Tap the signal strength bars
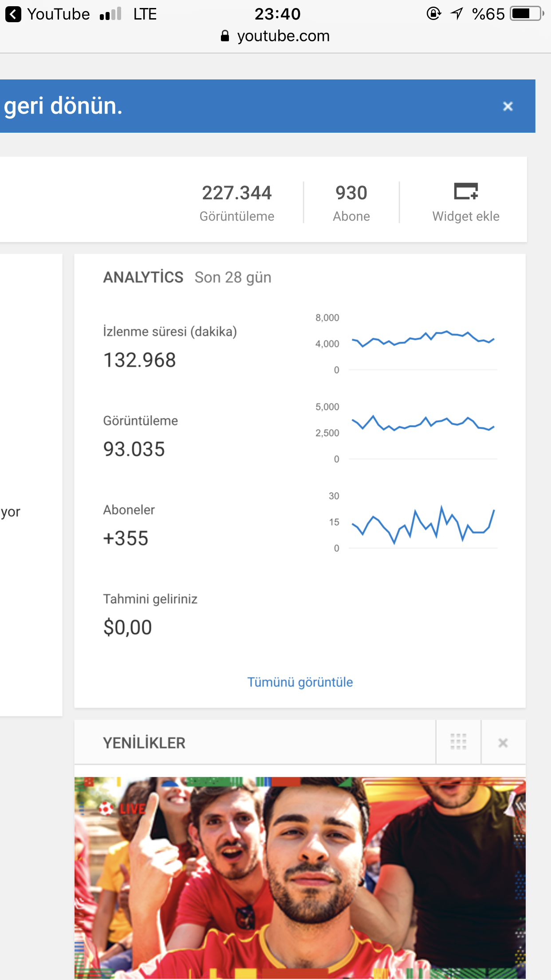Screen dimensions: 551x980 (111, 14)
